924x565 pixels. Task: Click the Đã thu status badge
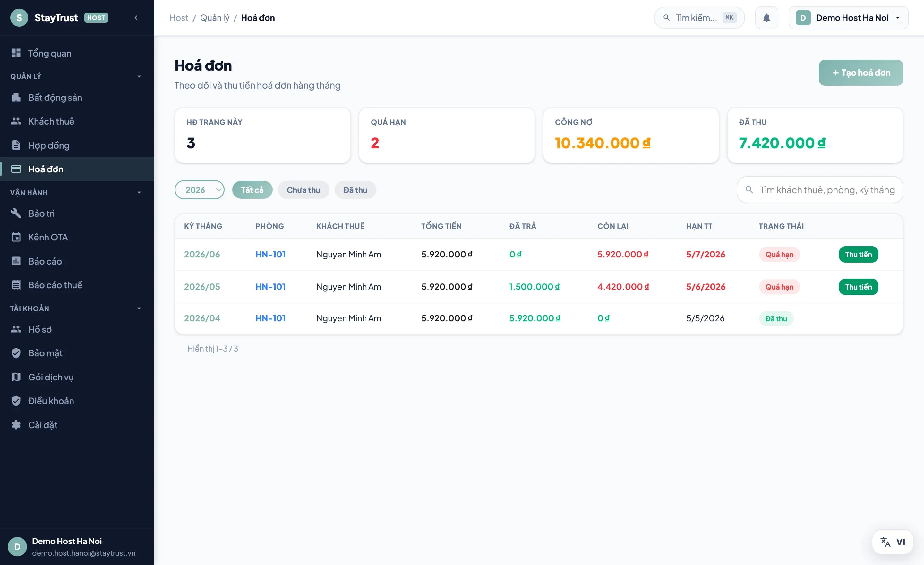(776, 318)
